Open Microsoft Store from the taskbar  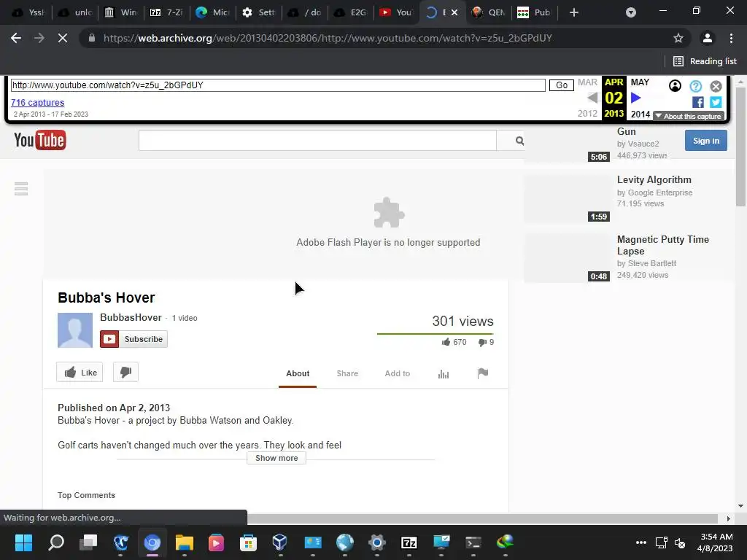[248, 542]
